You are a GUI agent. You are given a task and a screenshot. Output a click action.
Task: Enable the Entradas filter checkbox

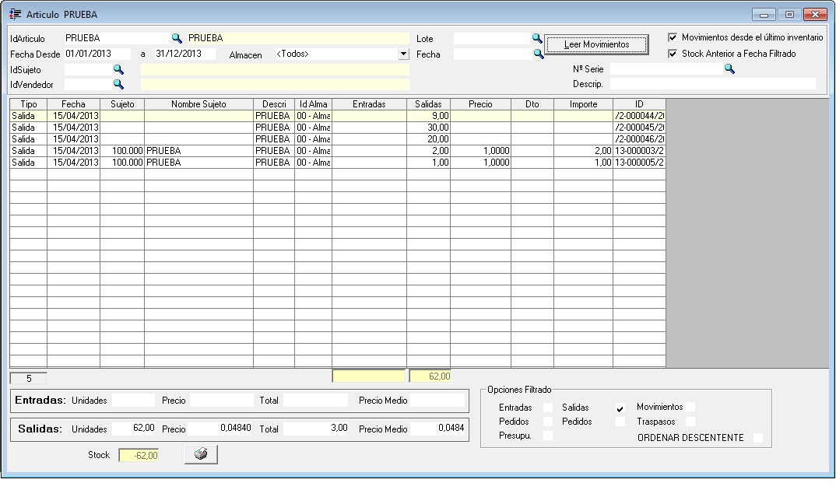[x=548, y=407]
